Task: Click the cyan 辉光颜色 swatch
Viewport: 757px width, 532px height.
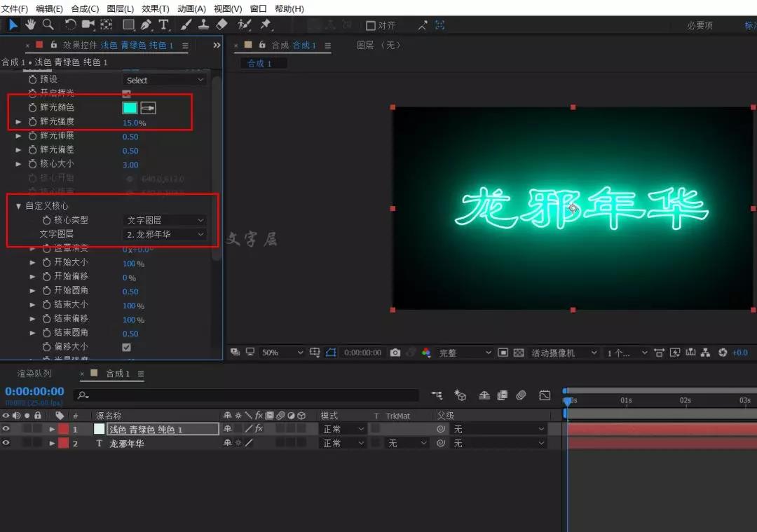Action: click(130, 108)
